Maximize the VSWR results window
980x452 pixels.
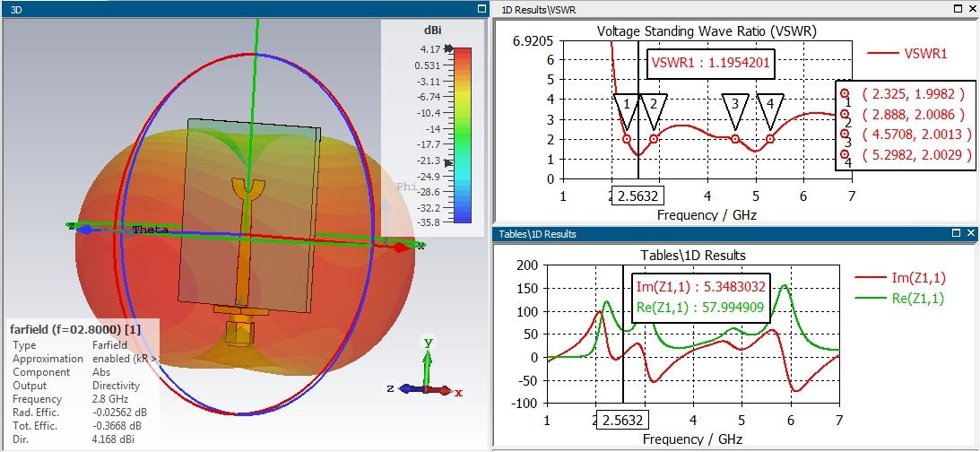point(957,9)
